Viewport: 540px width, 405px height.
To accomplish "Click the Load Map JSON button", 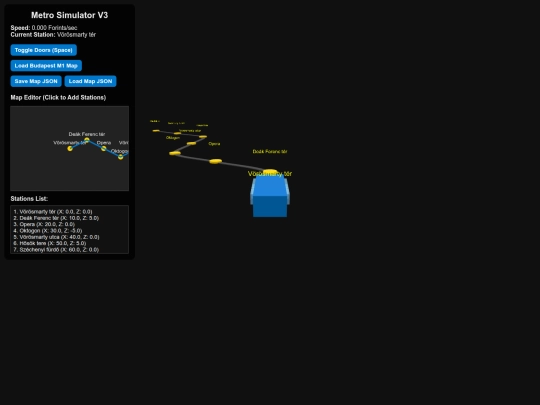I will [90, 81].
